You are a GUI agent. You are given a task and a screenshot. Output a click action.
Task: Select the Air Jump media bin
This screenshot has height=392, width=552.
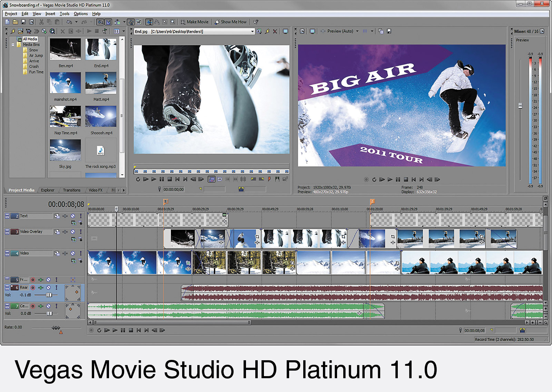(x=36, y=56)
